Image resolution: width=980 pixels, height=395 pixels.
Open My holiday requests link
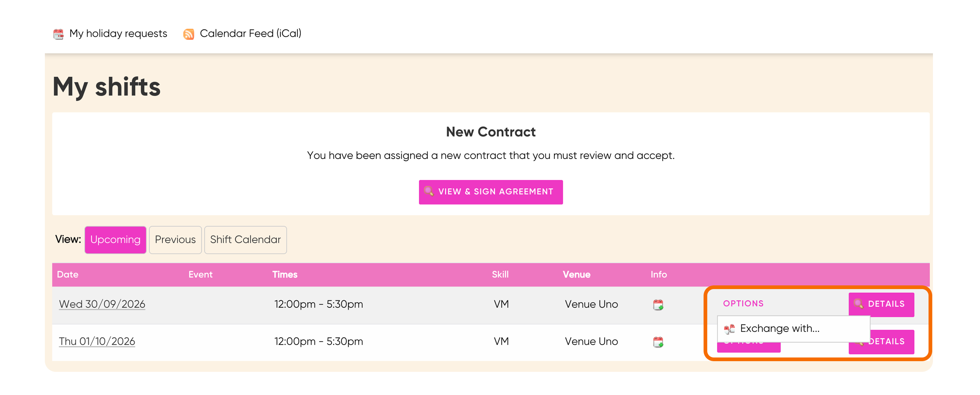point(118,33)
